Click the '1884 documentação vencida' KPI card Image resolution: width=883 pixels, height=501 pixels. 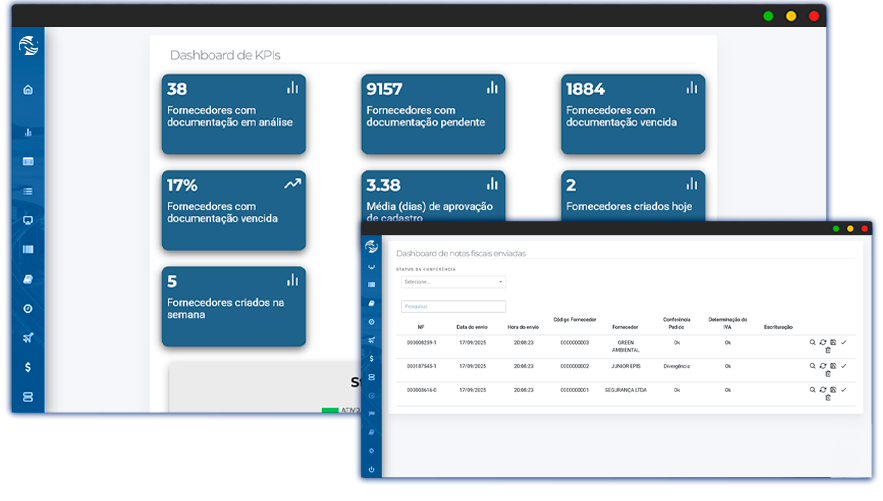(633, 115)
